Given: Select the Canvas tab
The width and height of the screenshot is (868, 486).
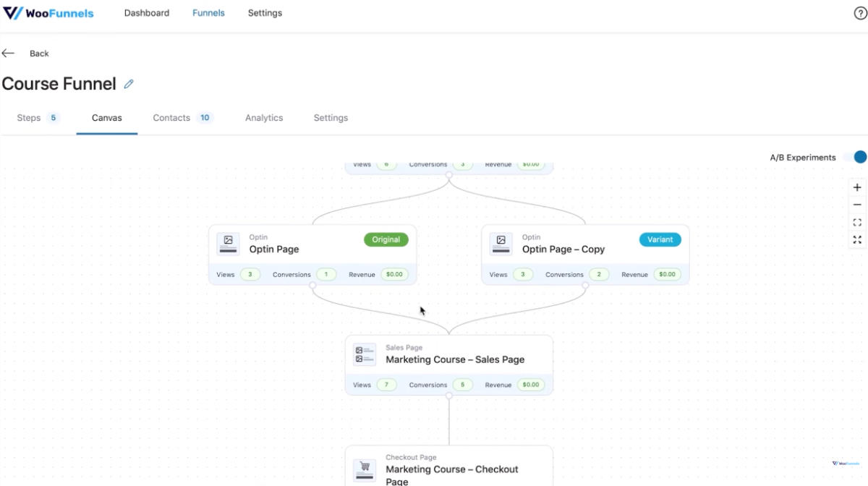Looking at the screenshot, I should pyautogui.click(x=107, y=118).
